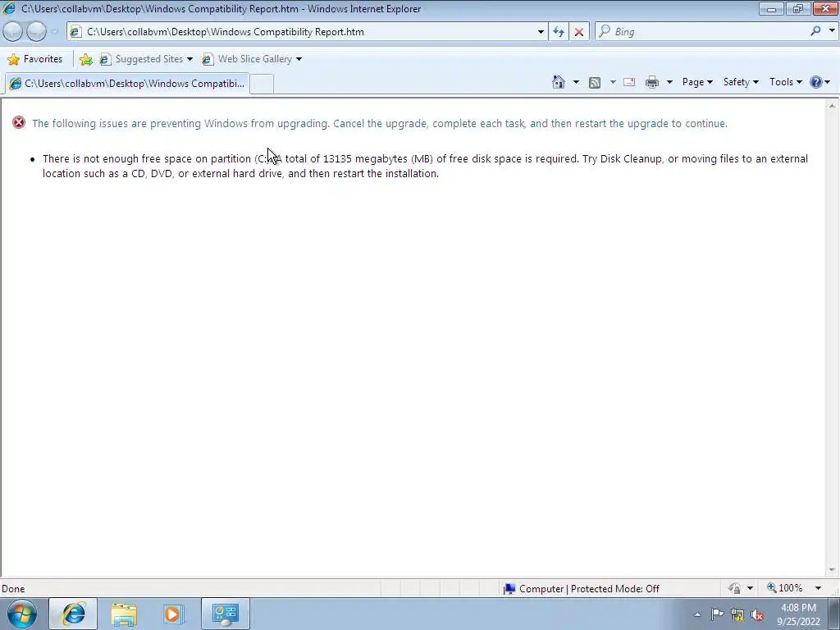Image resolution: width=840 pixels, height=630 pixels.
Task: Open Windows Explorer from the taskbar
Action: click(x=124, y=614)
